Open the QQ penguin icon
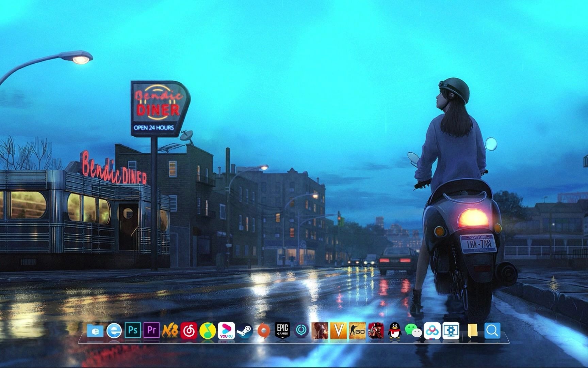588x368 pixels. [395, 331]
